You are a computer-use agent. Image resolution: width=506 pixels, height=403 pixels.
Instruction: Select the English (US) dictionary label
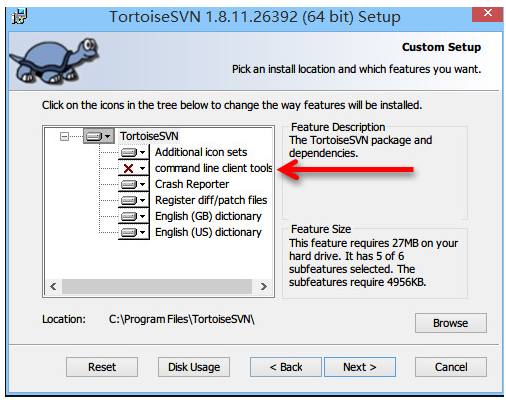coord(208,232)
